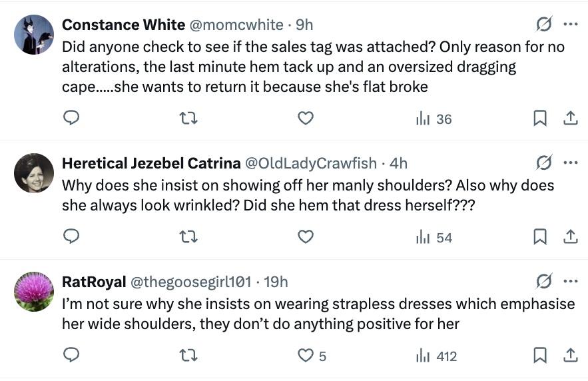Bookmark Constance White's tweet
Image resolution: width=588 pixels, height=381 pixels.
pos(540,119)
